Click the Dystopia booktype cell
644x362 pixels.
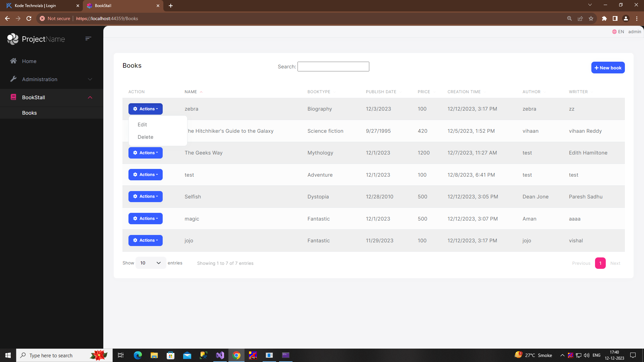pos(318,197)
